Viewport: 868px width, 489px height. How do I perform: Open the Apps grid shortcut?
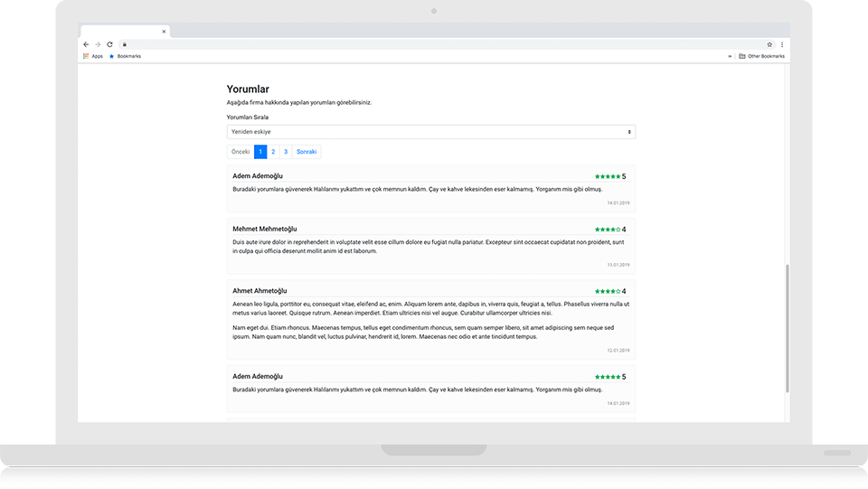pos(93,56)
